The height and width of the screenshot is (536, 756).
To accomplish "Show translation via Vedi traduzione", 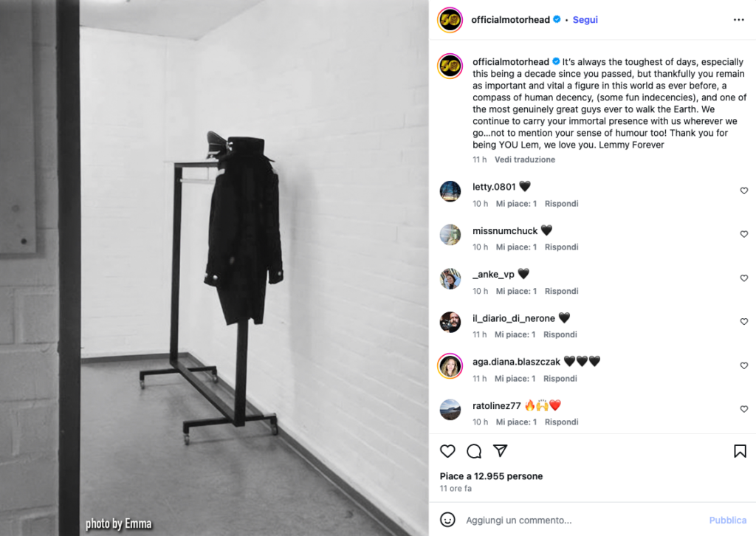I will pyautogui.click(x=525, y=159).
